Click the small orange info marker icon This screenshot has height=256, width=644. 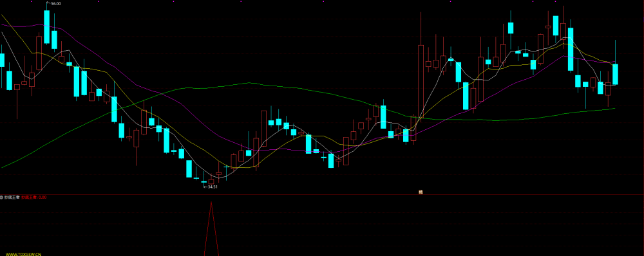(421, 192)
